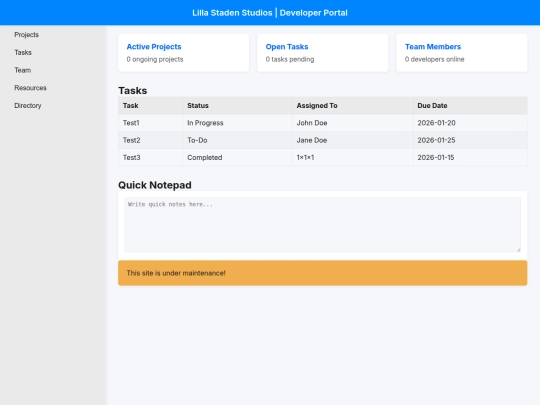The width and height of the screenshot is (540, 405).
Task: Click the Task column header
Action: coord(150,106)
